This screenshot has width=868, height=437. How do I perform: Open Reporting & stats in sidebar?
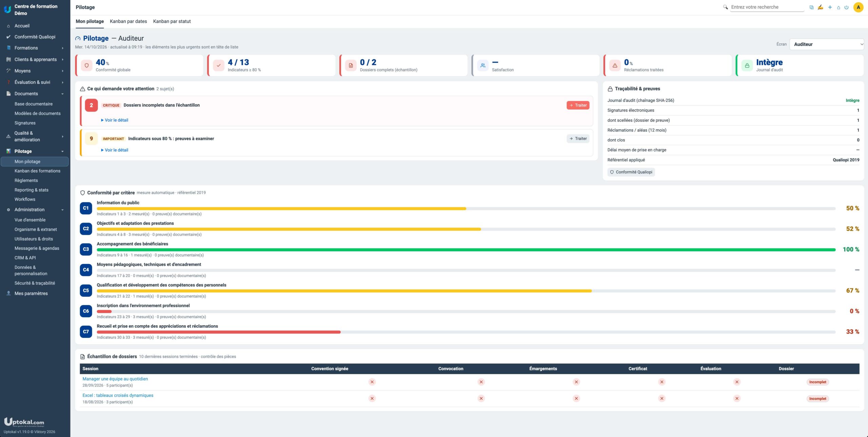pyautogui.click(x=32, y=190)
